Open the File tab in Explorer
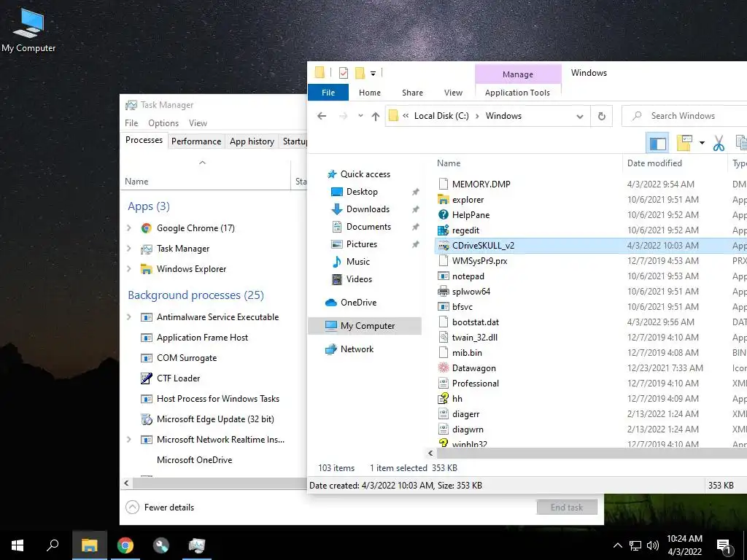The image size is (747, 560). click(x=328, y=93)
